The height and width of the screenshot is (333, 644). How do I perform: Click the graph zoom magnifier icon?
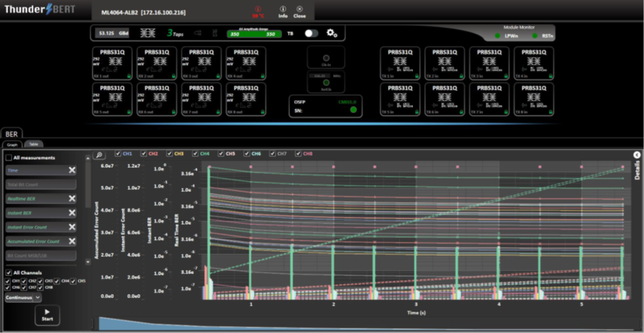point(100,155)
